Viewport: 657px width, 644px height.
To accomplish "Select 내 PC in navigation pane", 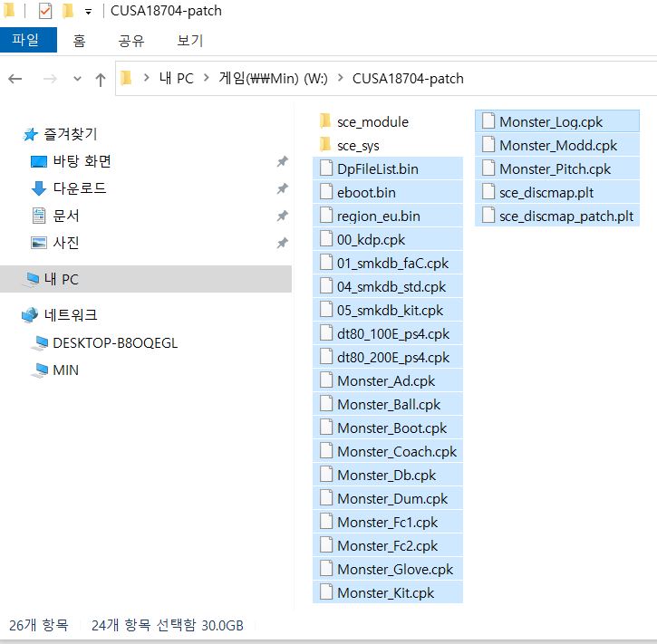I will [x=146, y=279].
